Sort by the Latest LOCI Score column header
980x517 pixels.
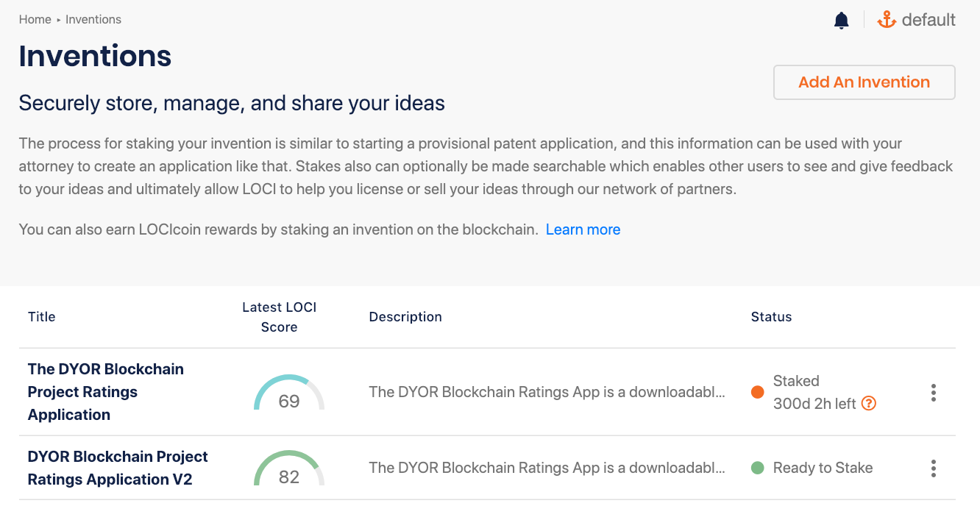point(279,317)
